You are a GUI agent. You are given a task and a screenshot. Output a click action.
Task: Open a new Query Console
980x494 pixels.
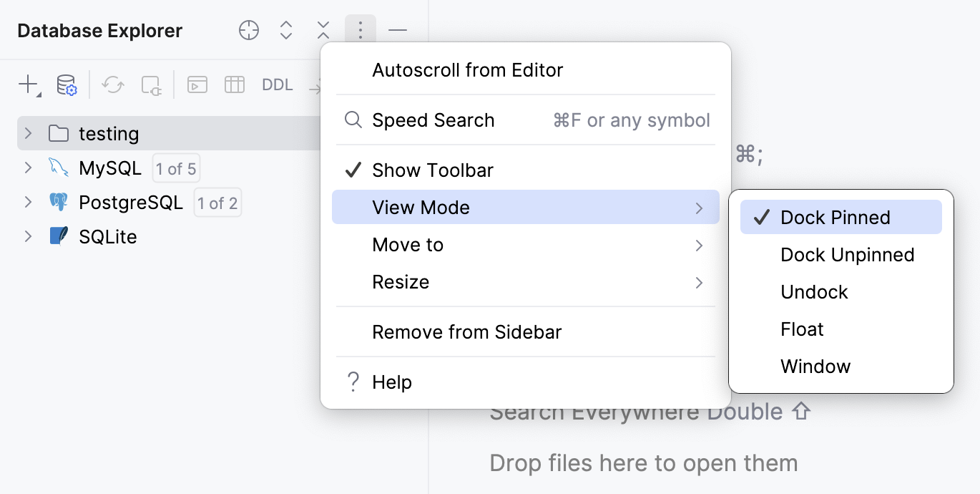coord(197,84)
